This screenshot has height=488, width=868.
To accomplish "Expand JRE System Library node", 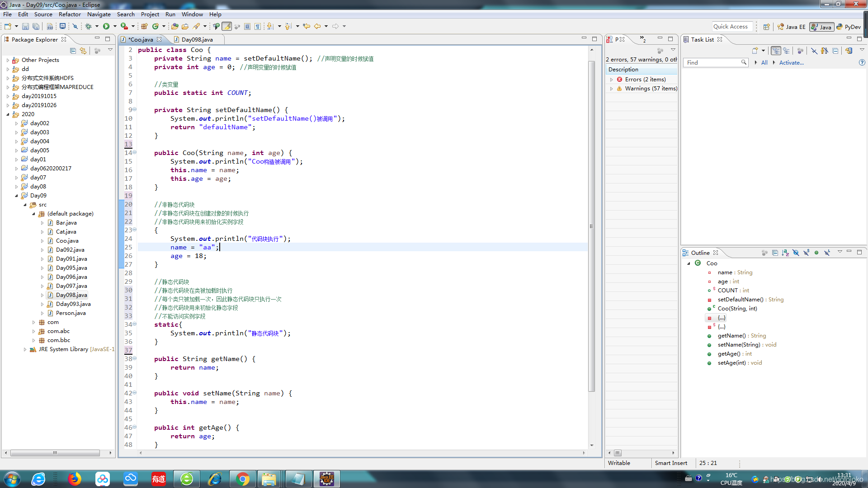I will [25, 349].
